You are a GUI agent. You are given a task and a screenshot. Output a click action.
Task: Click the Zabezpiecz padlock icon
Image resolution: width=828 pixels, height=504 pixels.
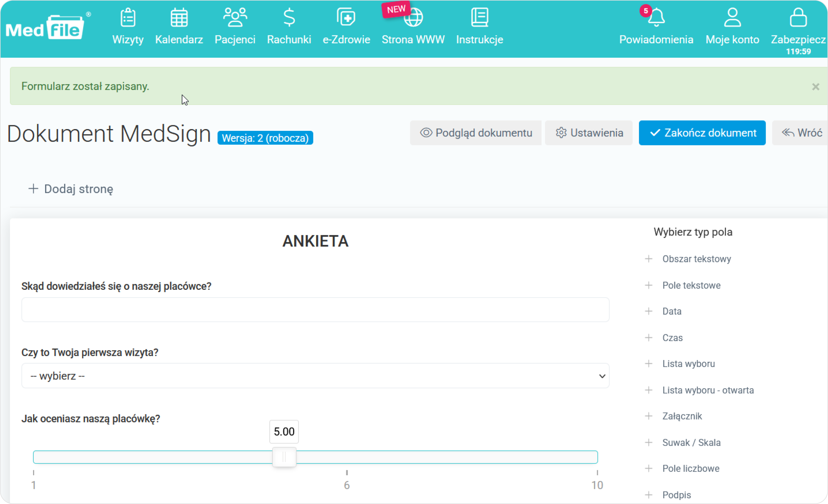[x=798, y=17]
